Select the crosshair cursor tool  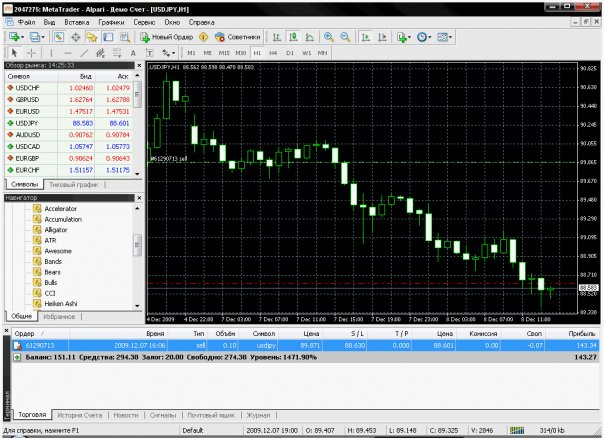point(31,51)
